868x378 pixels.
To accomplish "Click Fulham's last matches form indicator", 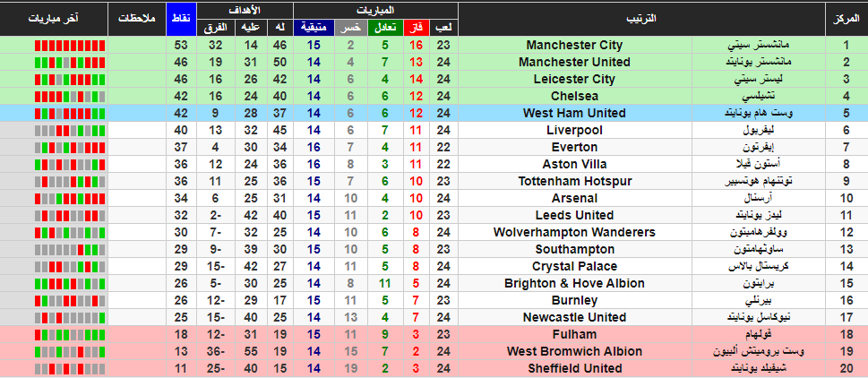I will coord(70,335).
